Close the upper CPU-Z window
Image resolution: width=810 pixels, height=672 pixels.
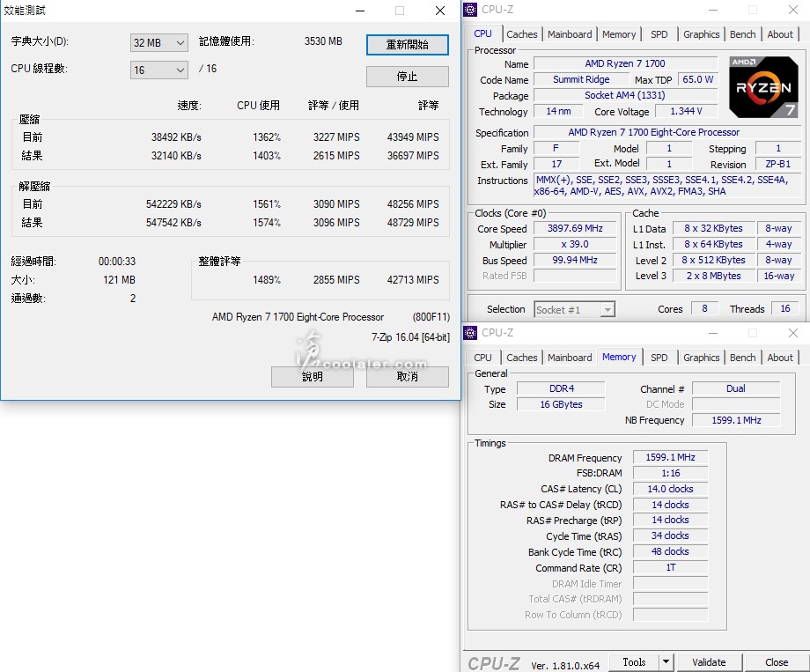point(793,10)
